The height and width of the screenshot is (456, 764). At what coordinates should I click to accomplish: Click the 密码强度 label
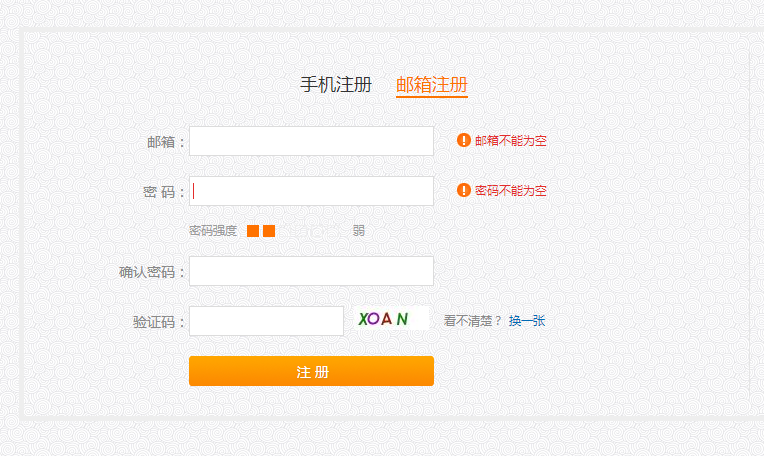point(213,230)
